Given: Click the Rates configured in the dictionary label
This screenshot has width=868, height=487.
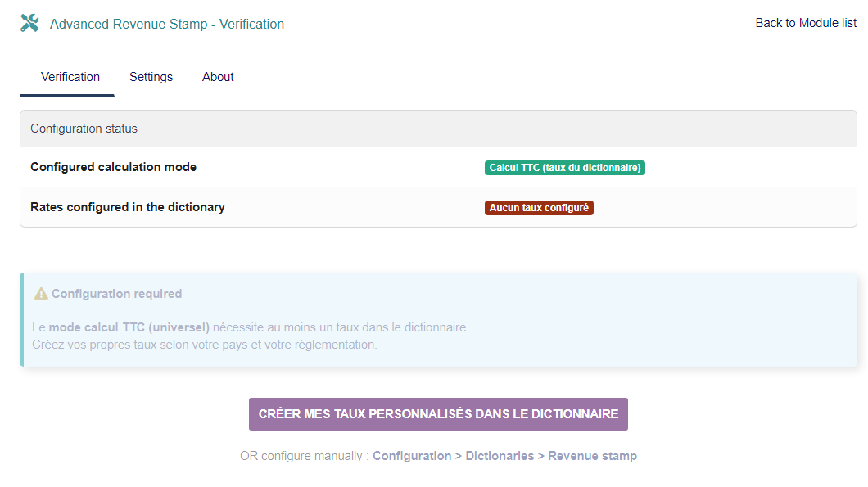Looking at the screenshot, I should [x=127, y=207].
